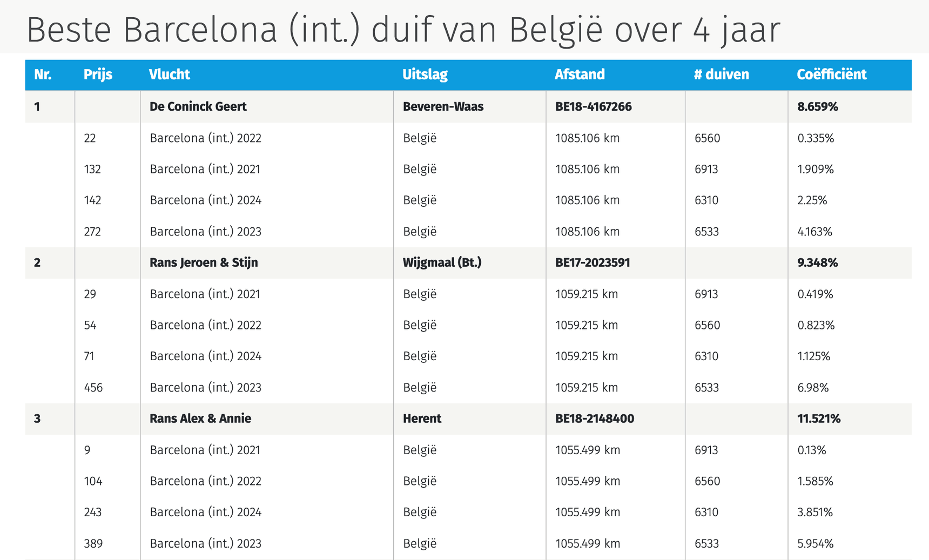The width and height of the screenshot is (929, 560).
Task: Select the Herent location cell
Action: [422, 419]
